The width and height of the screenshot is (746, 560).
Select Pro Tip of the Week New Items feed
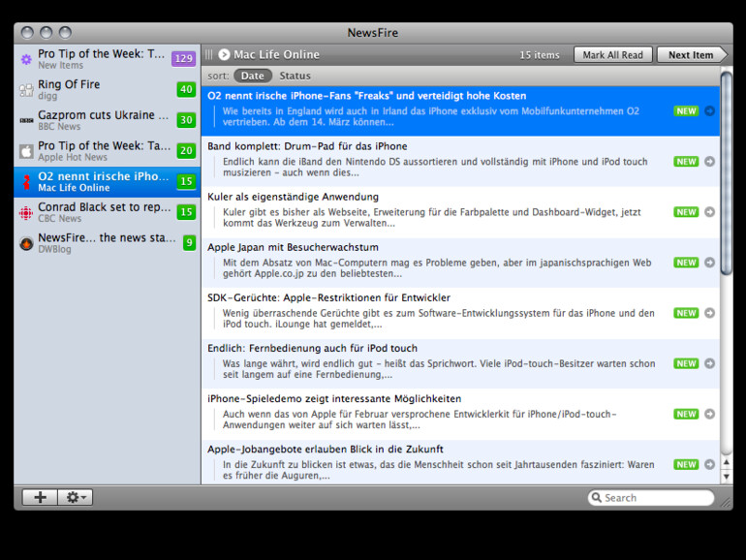107,59
